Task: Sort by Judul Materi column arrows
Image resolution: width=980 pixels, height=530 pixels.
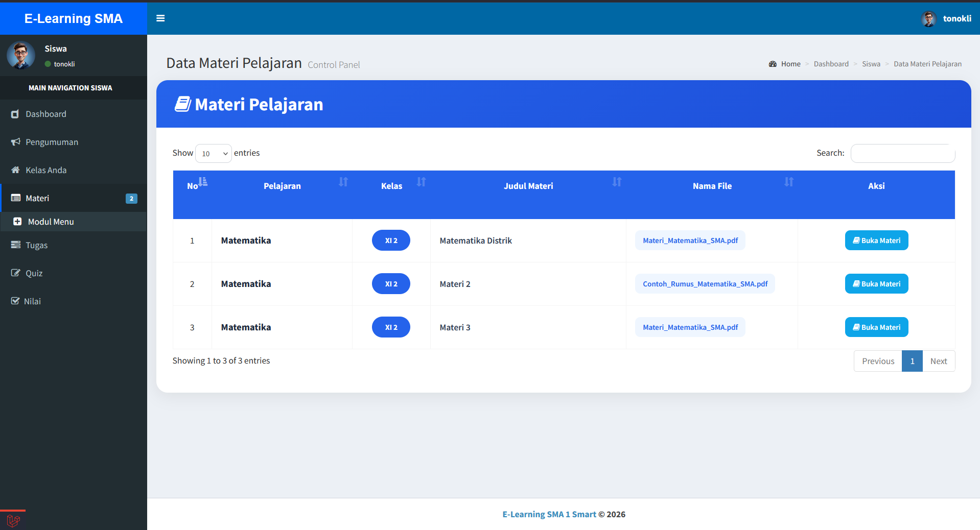Action: click(617, 182)
